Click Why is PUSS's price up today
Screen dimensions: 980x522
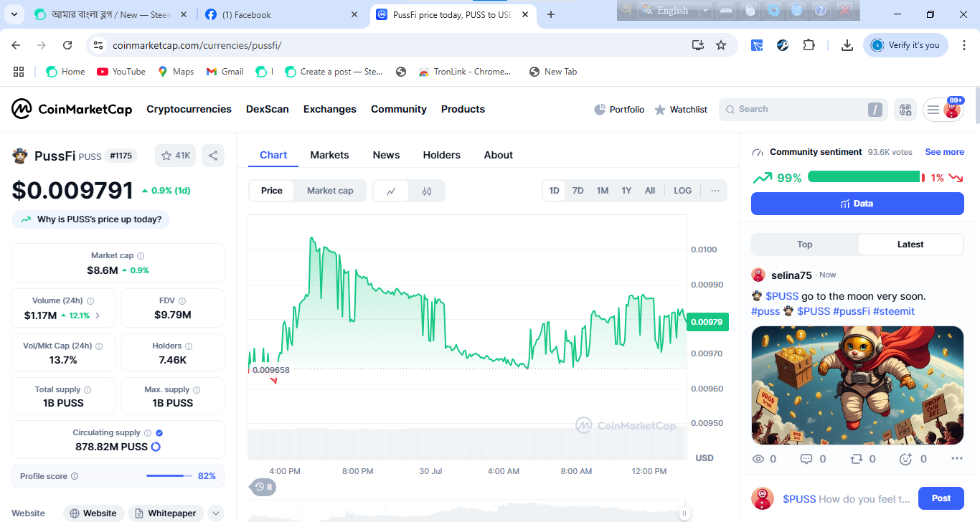pos(91,219)
